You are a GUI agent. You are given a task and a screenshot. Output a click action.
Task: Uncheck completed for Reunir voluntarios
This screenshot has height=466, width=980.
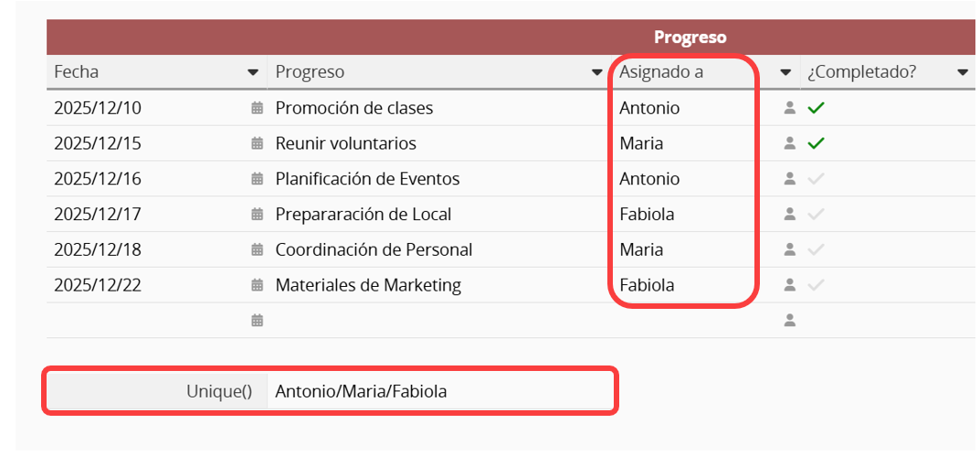click(x=817, y=143)
